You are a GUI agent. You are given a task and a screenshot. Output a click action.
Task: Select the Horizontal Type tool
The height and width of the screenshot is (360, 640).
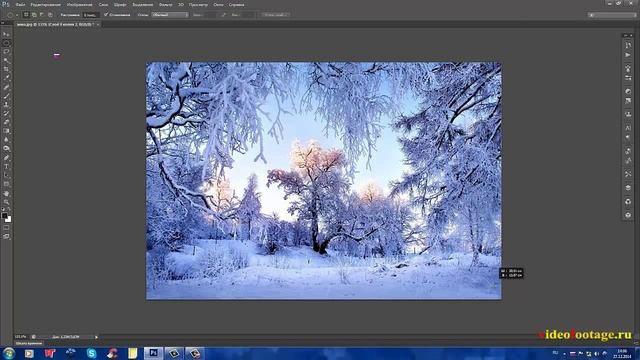point(6,167)
